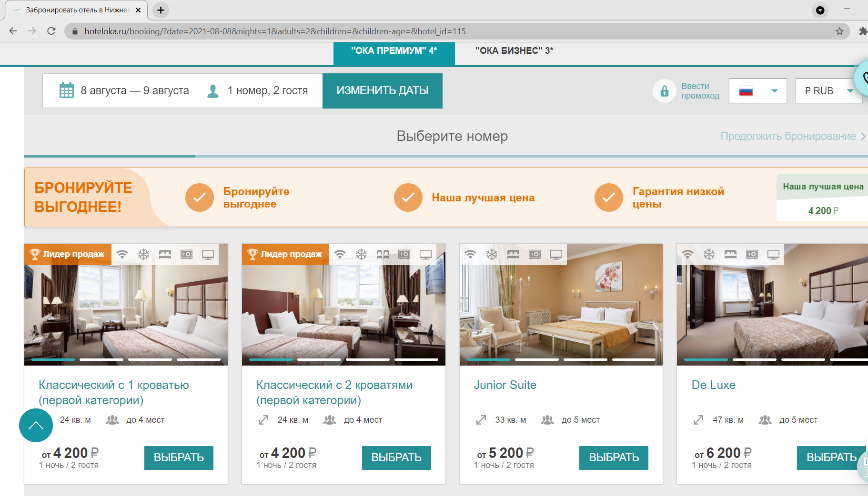
Task: Open the language flag dropdown
Action: [x=757, y=90]
